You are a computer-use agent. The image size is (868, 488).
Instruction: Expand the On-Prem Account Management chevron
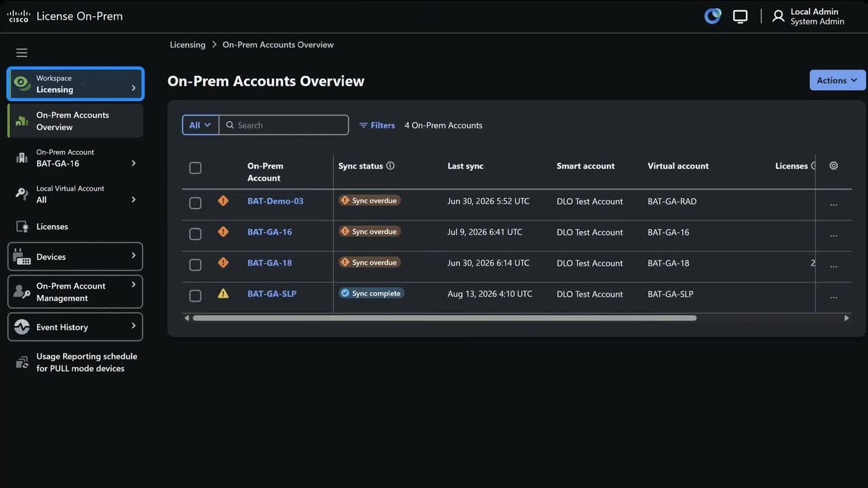click(x=134, y=285)
